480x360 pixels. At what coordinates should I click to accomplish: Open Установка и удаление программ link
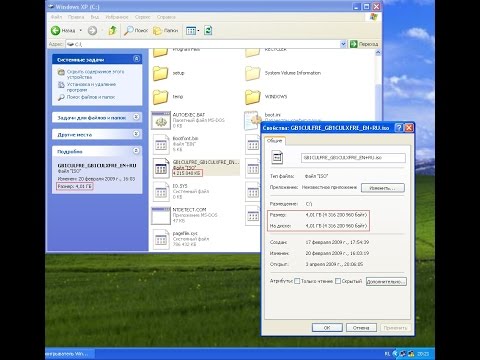(91, 87)
